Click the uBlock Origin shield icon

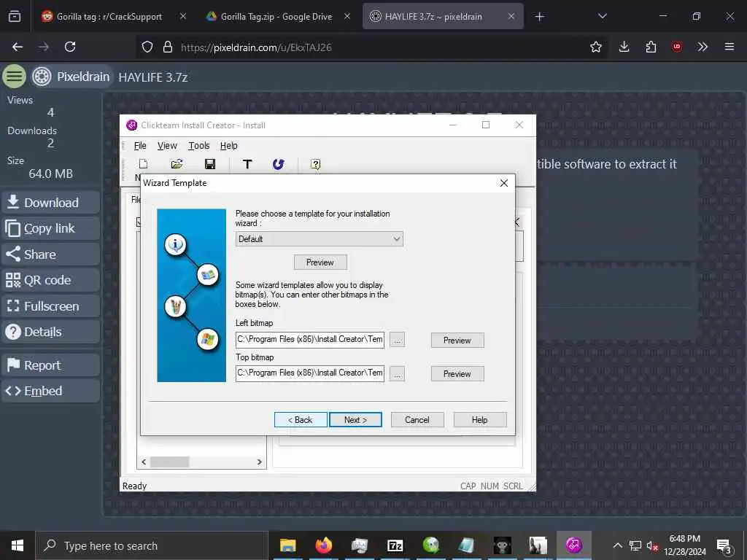coord(677,47)
